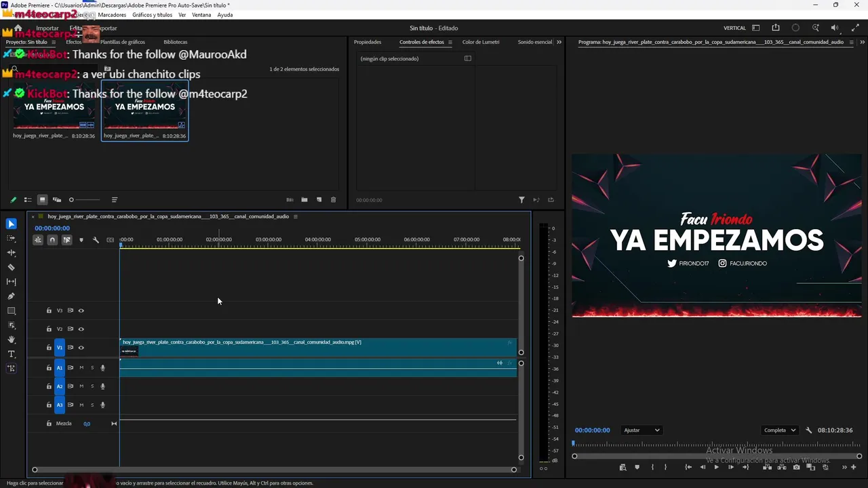868x488 pixels.
Task: Select the Type tool
Action: [11, 354]
